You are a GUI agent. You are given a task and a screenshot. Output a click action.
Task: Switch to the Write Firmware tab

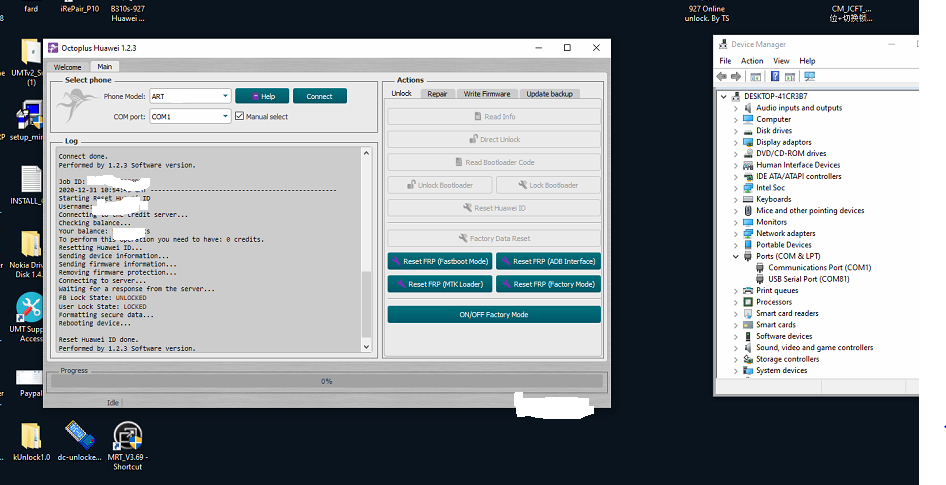click(x=487, y=94)
